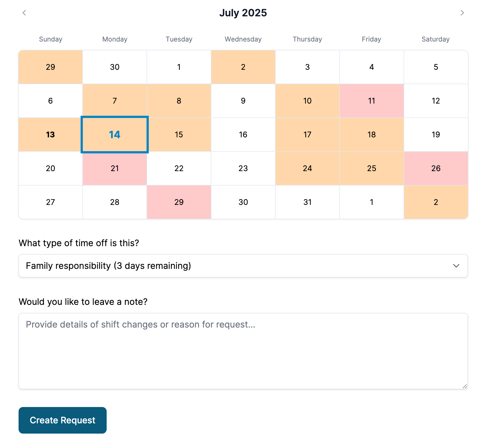Image resolution: width=487 pixels, height=448 pixels.
Task: Select July 16 on the calendar
Action: (x=243, y=135)
